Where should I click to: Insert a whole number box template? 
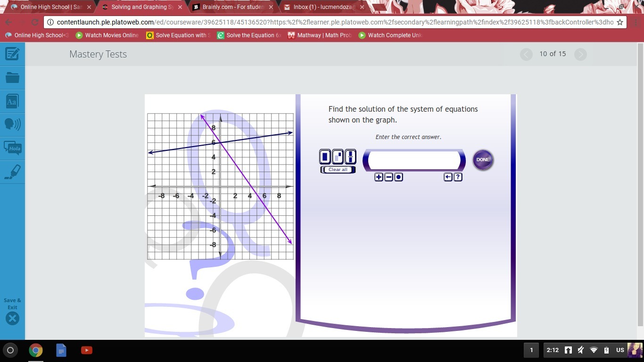[325, 156]
